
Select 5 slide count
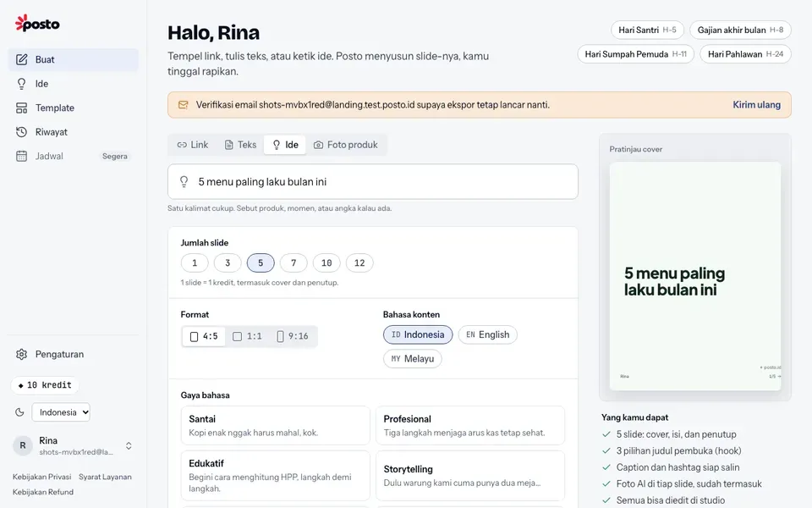point(261,262)
